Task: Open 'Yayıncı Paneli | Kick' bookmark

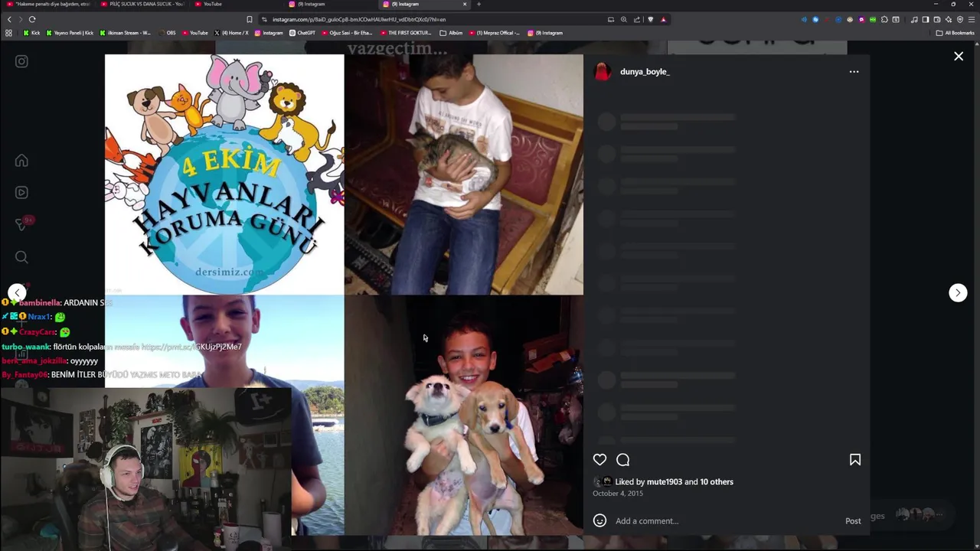Action: pos(70,33)
